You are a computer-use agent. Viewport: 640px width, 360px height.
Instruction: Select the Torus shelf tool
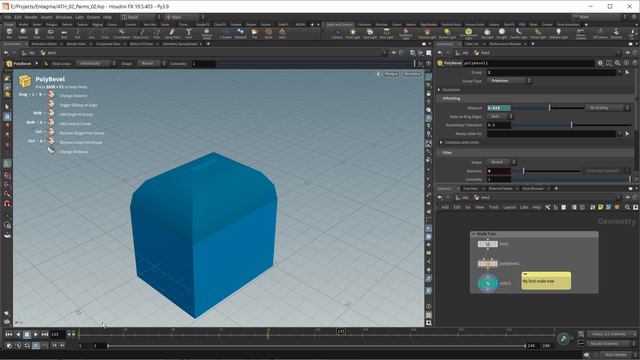point(50,33)
